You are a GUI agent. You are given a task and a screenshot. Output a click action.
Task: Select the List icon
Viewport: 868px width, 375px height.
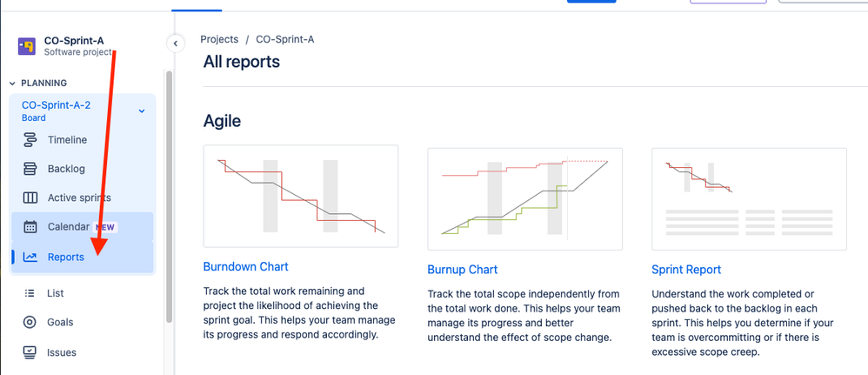tap(30, 293)
